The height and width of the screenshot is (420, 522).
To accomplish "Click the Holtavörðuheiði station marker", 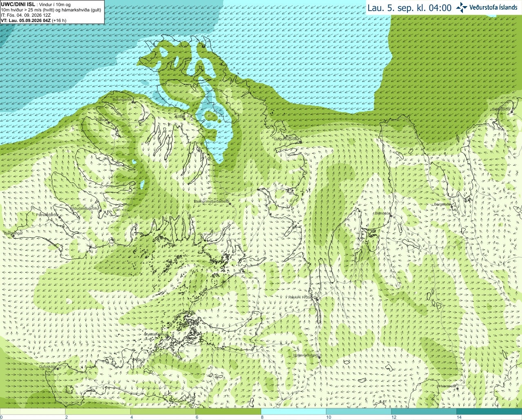I will (319, 358).
